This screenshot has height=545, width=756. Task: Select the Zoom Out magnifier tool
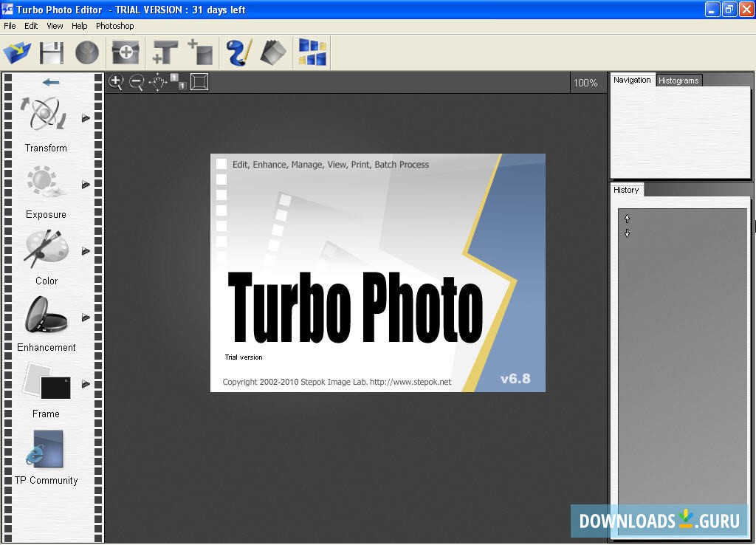pos(137,82)
